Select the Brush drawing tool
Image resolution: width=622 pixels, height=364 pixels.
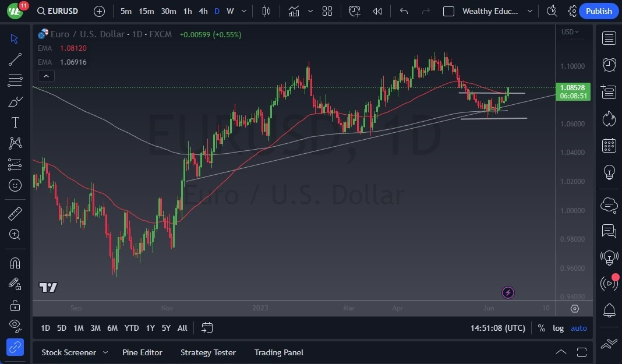[x=15, y=101]
